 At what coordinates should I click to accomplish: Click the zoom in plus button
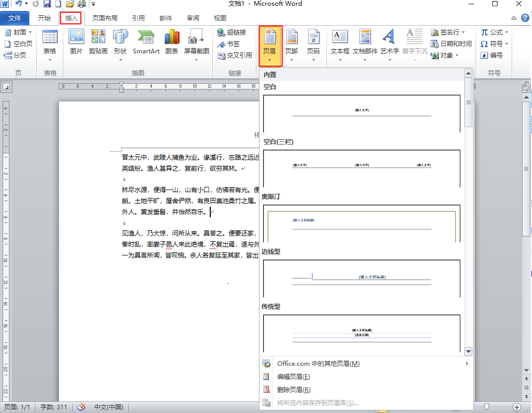pos(516,407)
